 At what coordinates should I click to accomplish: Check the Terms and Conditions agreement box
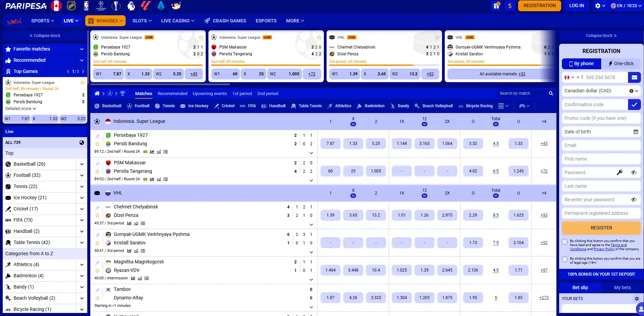tap(565, 242)
